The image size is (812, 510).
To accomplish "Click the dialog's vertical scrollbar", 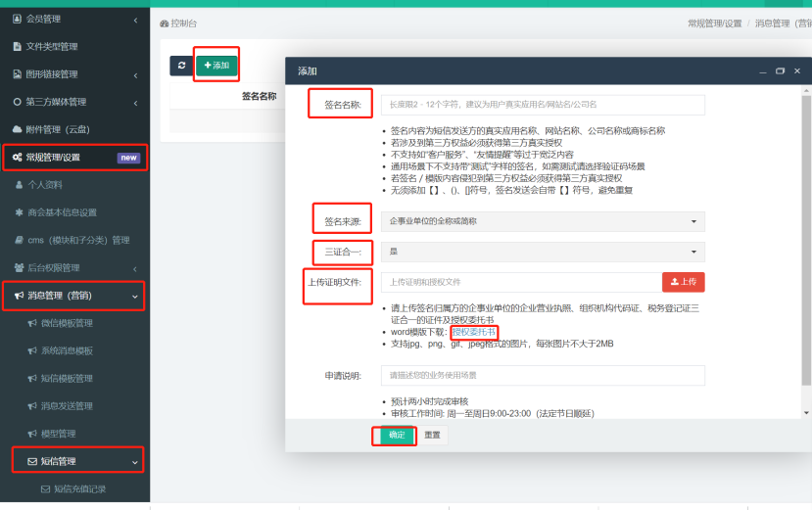I will tap(806, 245).
